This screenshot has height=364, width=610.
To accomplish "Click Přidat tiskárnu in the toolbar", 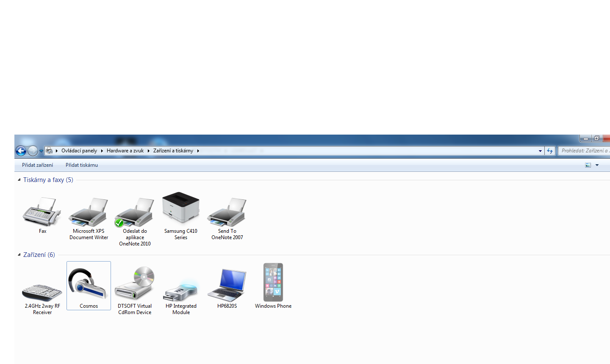I will coord(82,165).
